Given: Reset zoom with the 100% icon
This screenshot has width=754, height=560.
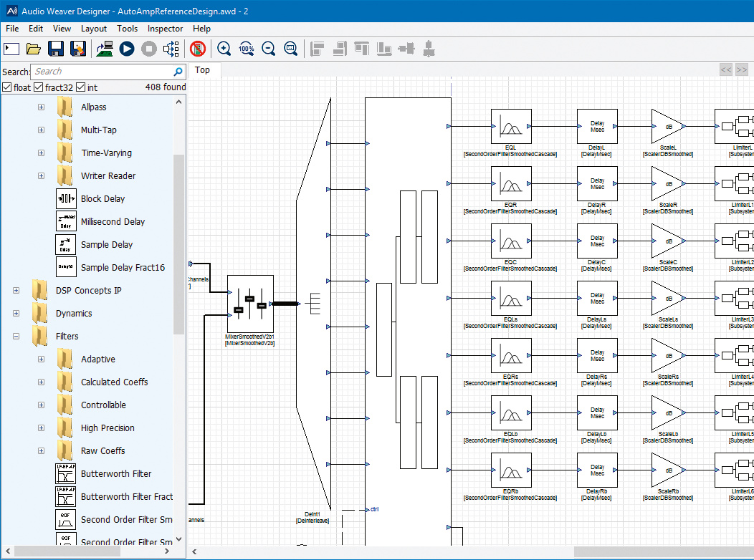Looking at the screenshot, I should tap(247, 49).
